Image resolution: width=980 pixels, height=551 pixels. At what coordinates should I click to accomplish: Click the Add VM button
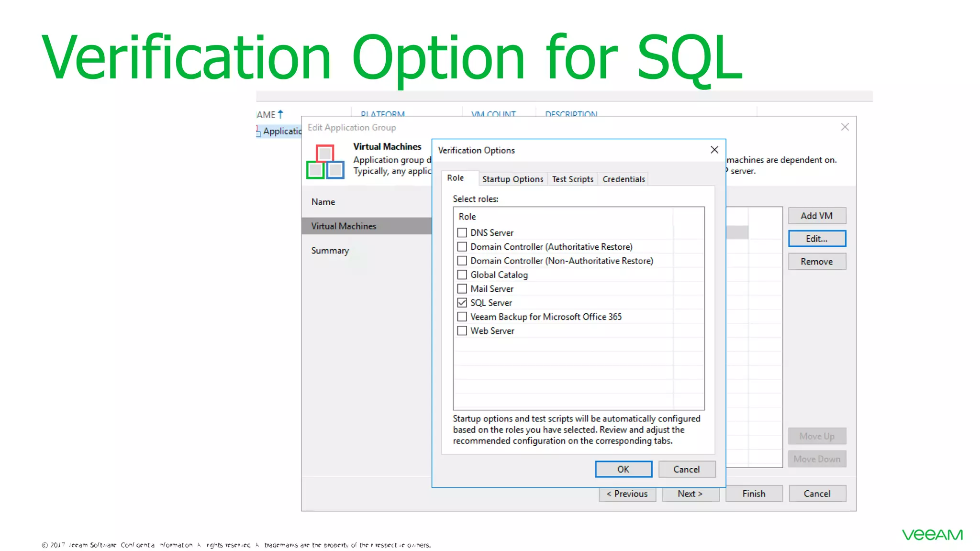point(817,216)
